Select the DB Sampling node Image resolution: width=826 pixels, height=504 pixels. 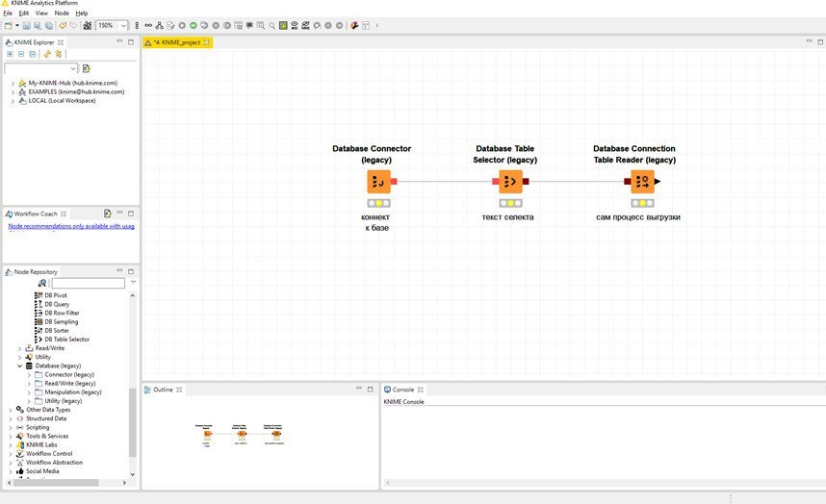tap(61, 322)
